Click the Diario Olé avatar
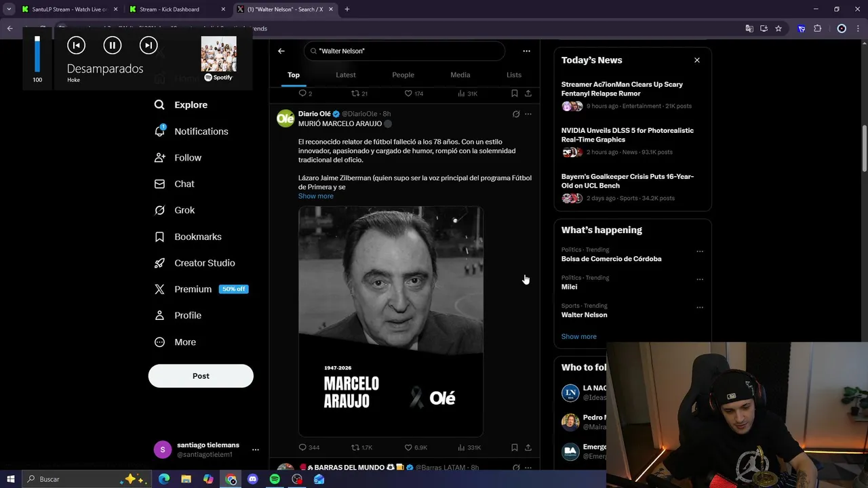The height and width of the screenshot is (488, 868). pos(285,119)
